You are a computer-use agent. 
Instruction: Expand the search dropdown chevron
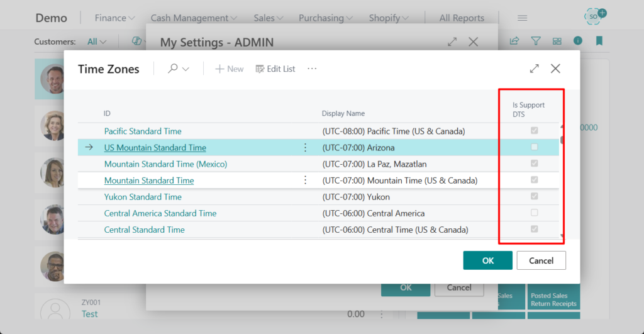click(x=186, y=69)
